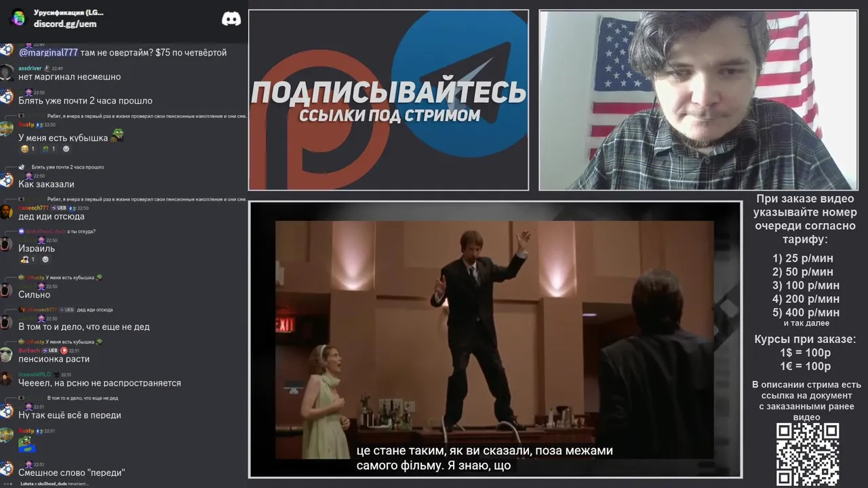Open InsaneWRLD's username
Screen dimensions: 868x488
35,375
